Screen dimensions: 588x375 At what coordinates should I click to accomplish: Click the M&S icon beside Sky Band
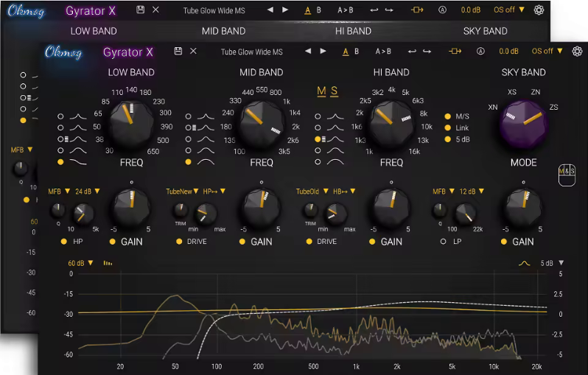[x=567, y=172]
